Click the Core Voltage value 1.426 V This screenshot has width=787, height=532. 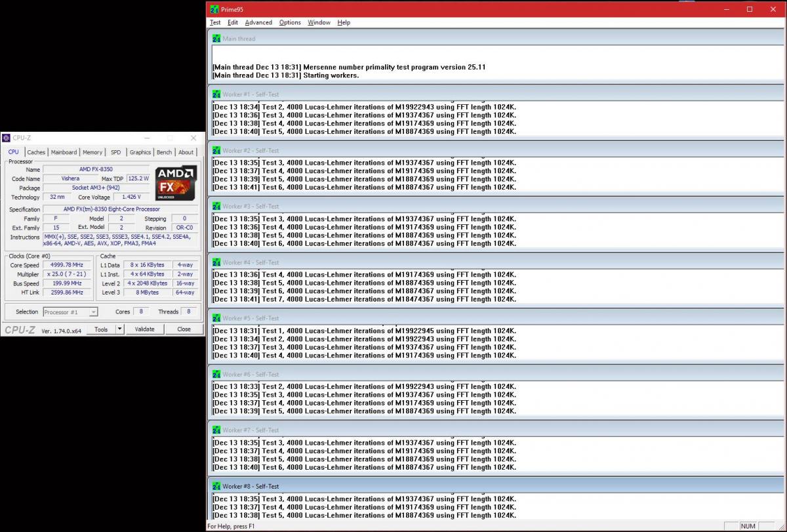132,197
